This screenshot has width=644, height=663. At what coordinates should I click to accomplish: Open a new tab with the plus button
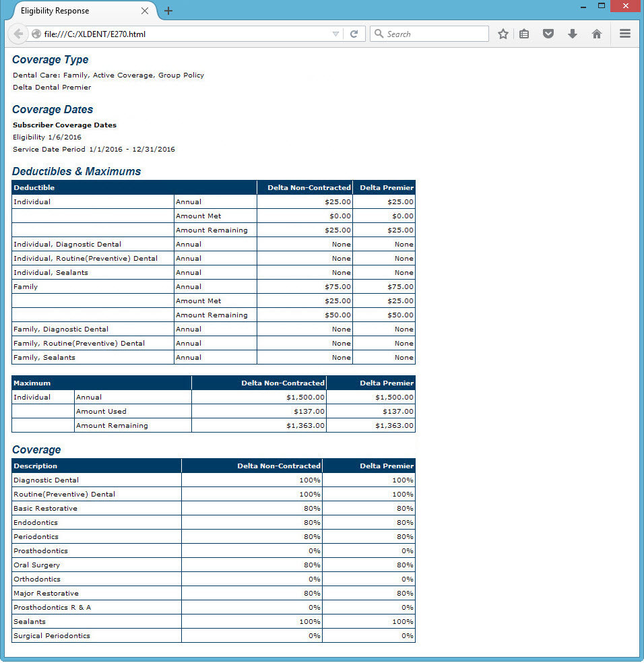[x=168, y=11]
